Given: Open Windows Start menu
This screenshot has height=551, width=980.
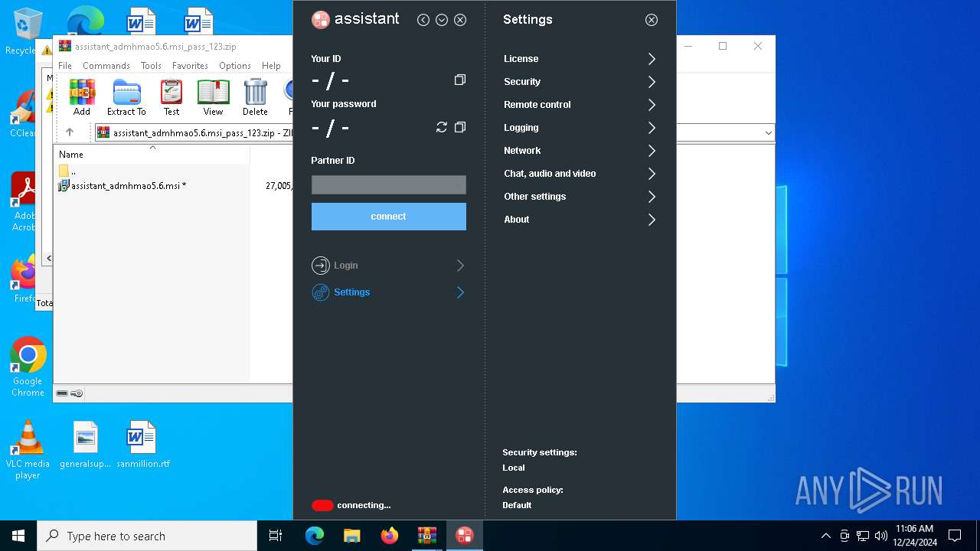Looking at the screenshot, I should point(18,536).
